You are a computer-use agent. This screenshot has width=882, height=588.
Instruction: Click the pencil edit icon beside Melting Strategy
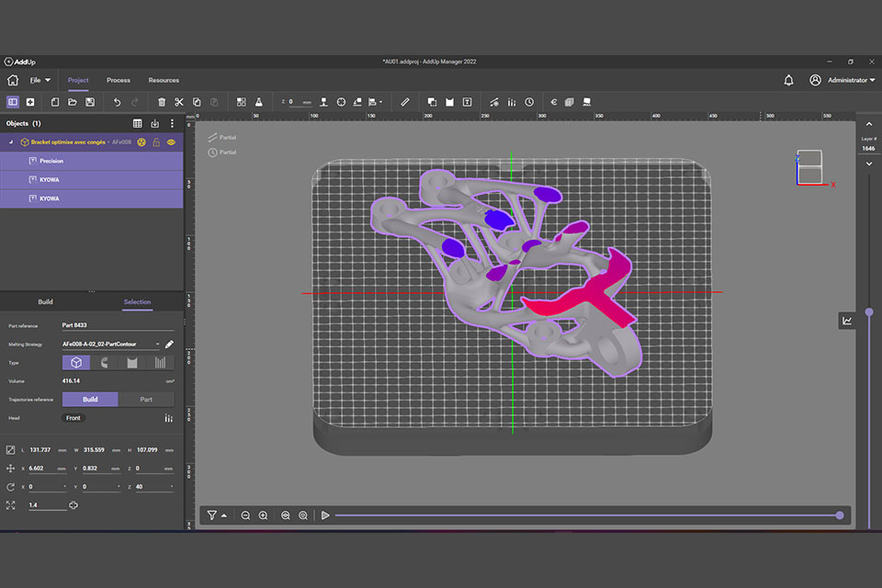(x=169, y=344)
